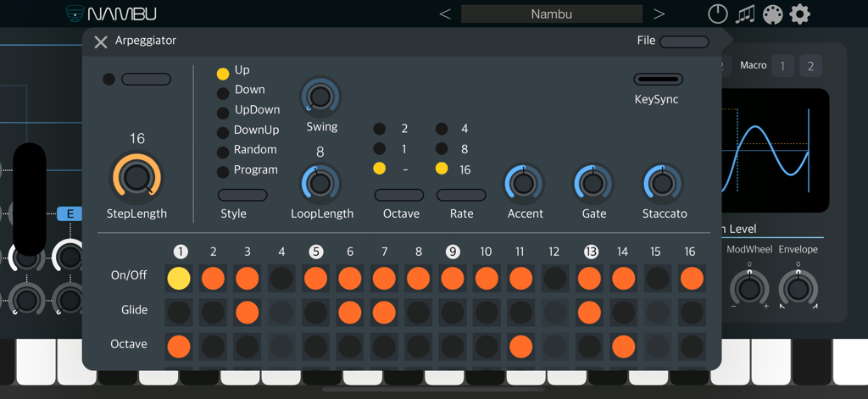Toggle Octave for step 1
Viewport: 868px width, 399px height.
tap(179, 347)
